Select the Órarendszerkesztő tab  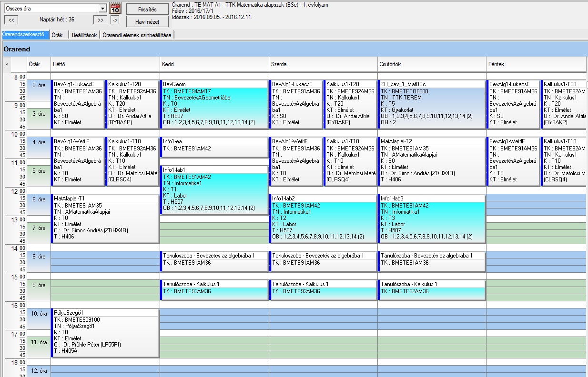[x=25, y=35]
